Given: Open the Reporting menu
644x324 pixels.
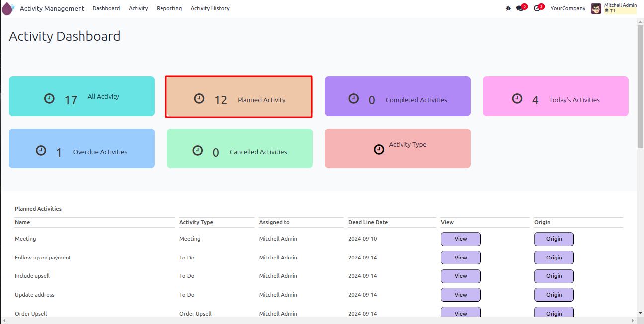Looking at the screenshot, I should coord(169,8).
